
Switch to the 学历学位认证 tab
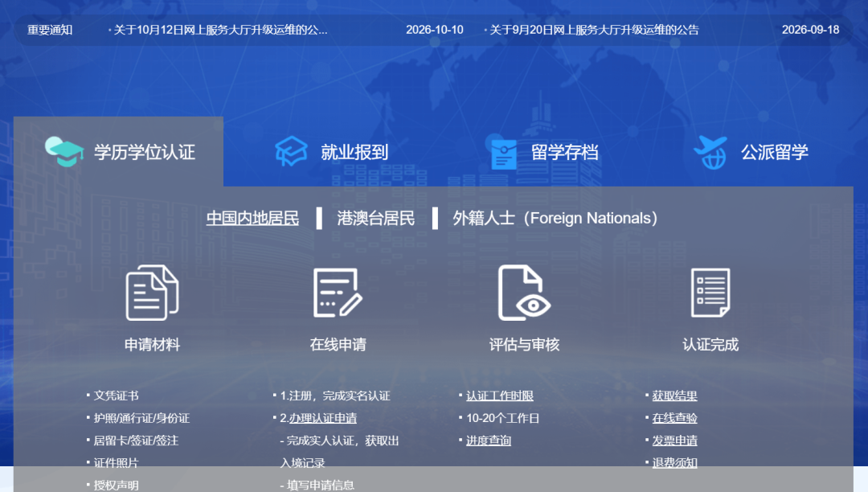118,152
